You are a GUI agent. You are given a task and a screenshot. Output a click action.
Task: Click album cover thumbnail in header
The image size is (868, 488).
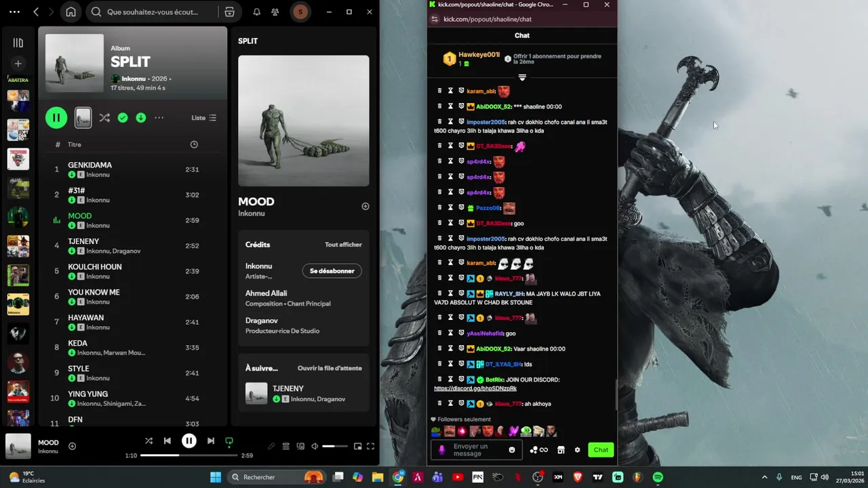pos(75,63)
